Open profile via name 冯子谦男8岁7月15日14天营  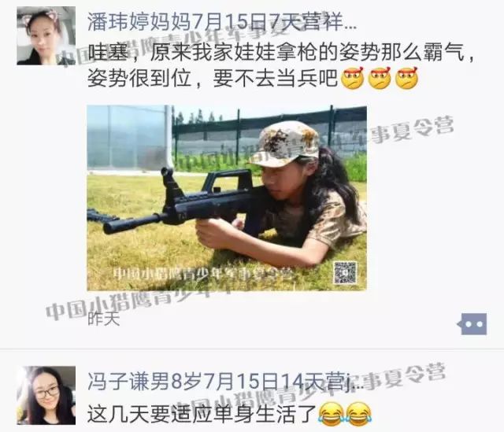(x=225, y=382)
